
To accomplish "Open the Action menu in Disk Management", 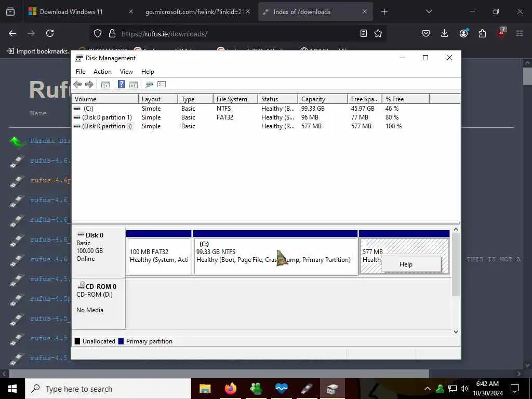I will pos(102,72).
